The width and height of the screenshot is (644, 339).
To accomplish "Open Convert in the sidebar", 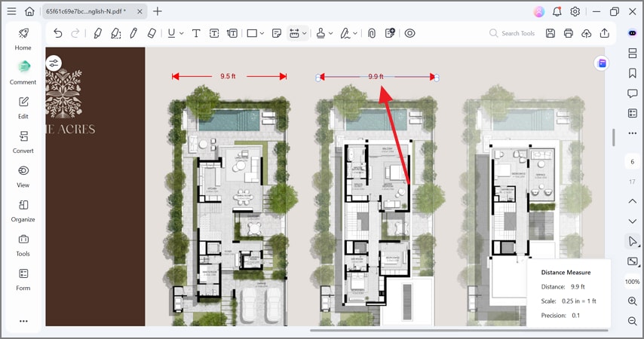I will (x=23, y=142).
